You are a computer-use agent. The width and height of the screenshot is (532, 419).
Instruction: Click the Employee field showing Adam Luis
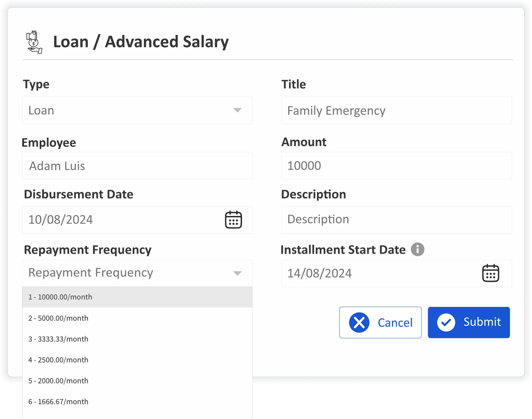point(137,166)
